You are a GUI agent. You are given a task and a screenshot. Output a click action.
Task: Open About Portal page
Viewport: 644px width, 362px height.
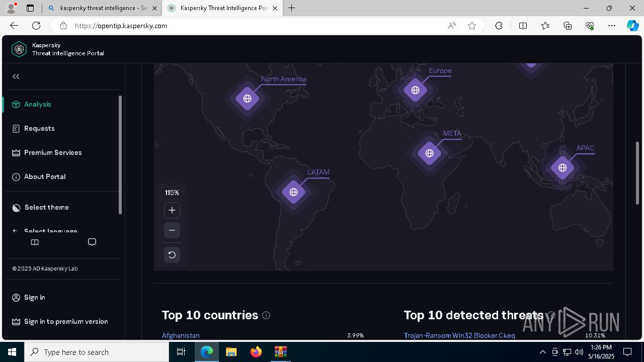pos(38,176)
